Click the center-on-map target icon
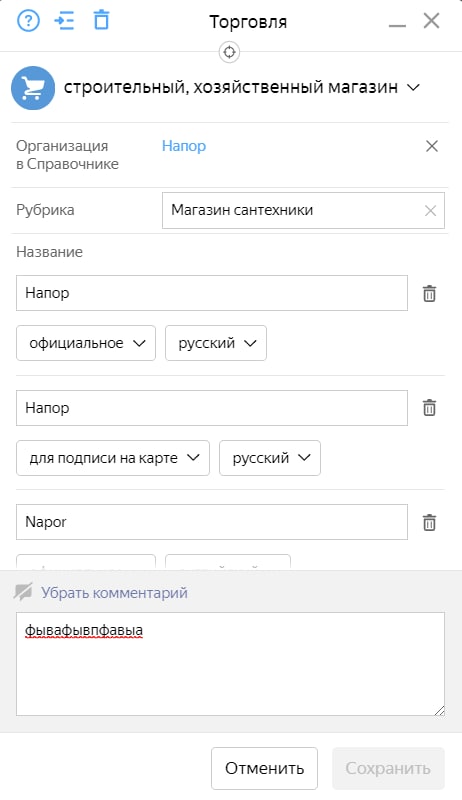This screenshot has width=462, height=800. 229,52
